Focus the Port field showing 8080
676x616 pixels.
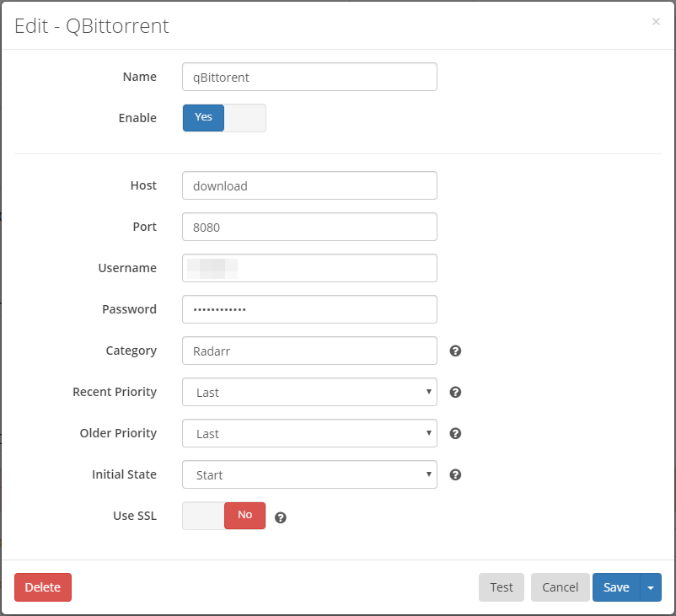(x=309, y=227)
